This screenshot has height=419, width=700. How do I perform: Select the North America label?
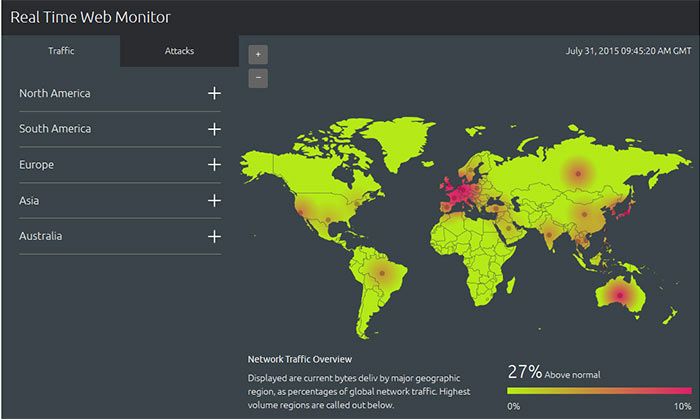click(x=54, y=93)
